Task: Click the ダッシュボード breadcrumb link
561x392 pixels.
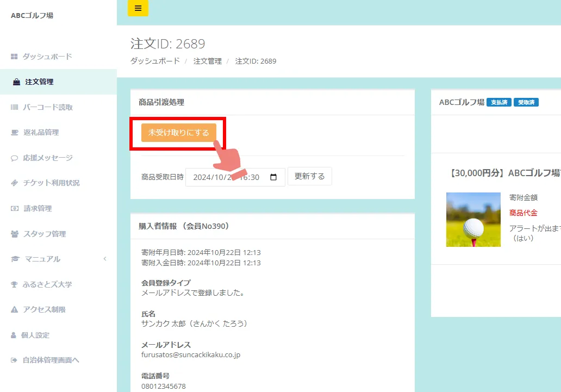Action: [155, 61]
